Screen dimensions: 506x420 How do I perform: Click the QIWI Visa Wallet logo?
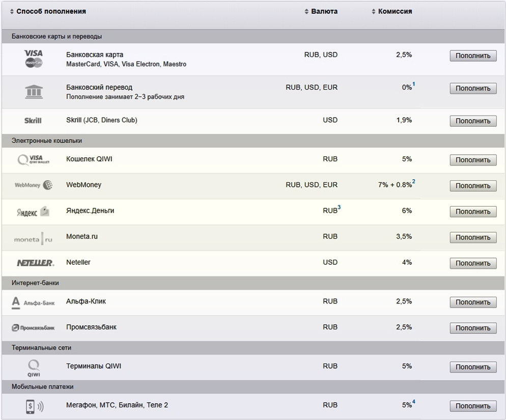34,160
